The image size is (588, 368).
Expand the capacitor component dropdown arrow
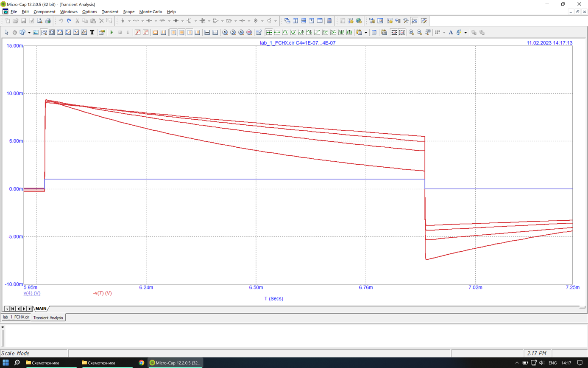click(156, 21)
